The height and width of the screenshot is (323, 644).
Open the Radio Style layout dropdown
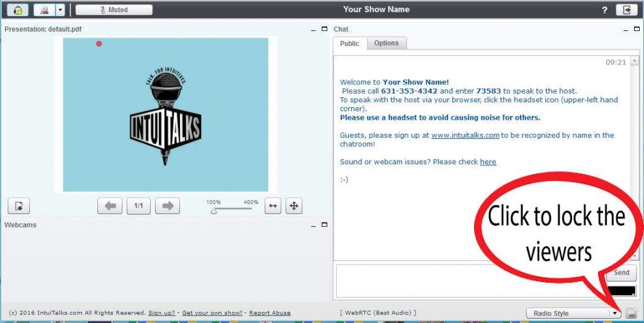tap(573, 314)
